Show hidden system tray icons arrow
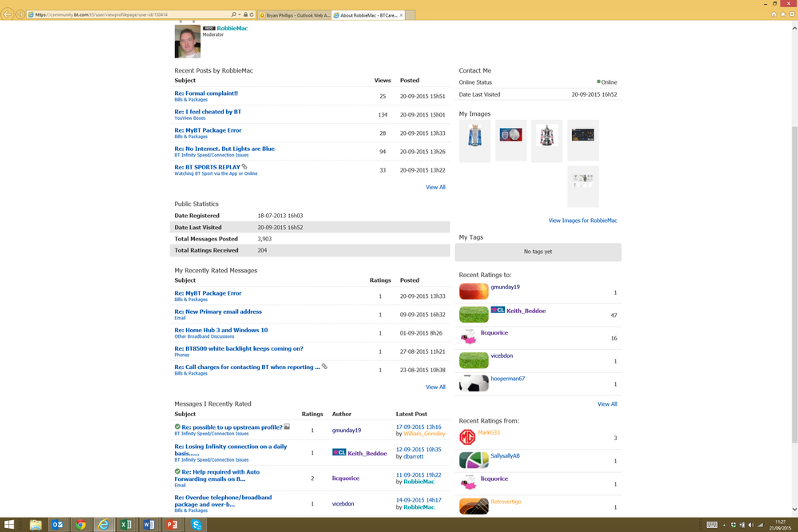Image resolution: width=798 pixels, height=532 pixels. tap(724, 525)
